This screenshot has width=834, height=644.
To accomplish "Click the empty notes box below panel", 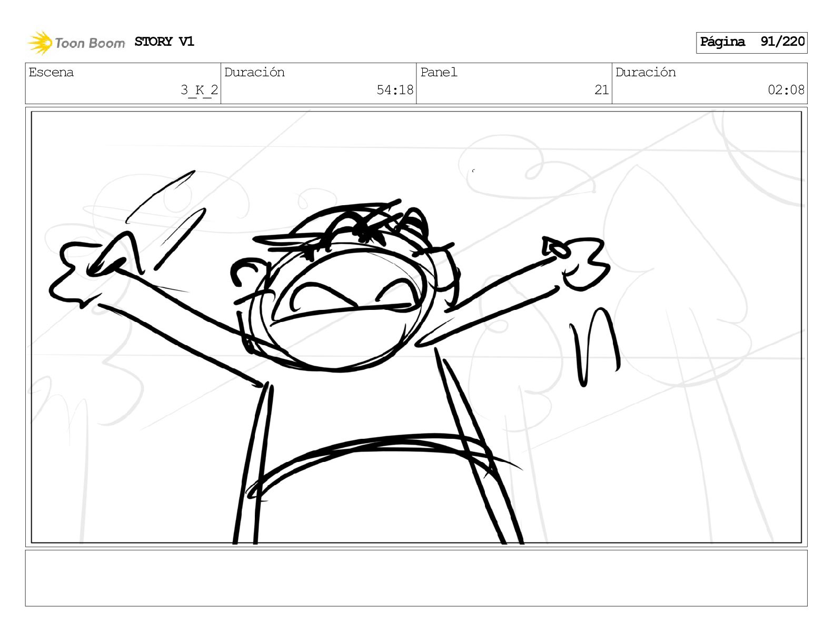I will (416, 578).
